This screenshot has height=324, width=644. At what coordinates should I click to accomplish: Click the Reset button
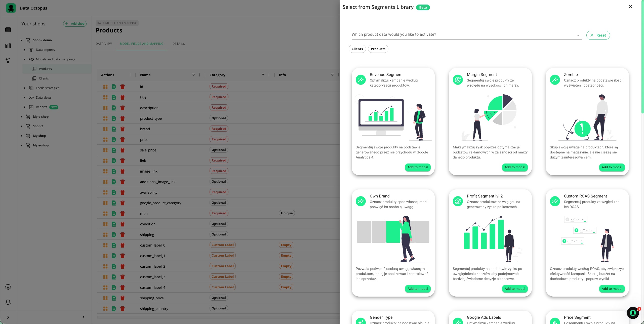point(598,35)
